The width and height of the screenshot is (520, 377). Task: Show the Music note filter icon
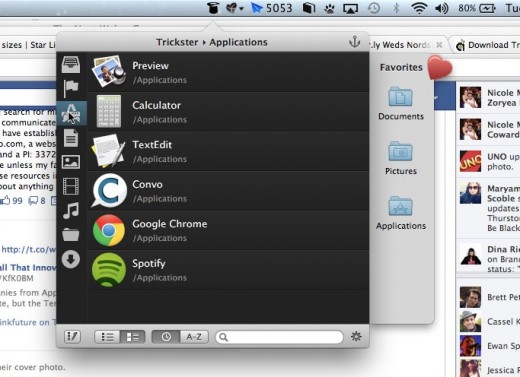coord(71,210)
